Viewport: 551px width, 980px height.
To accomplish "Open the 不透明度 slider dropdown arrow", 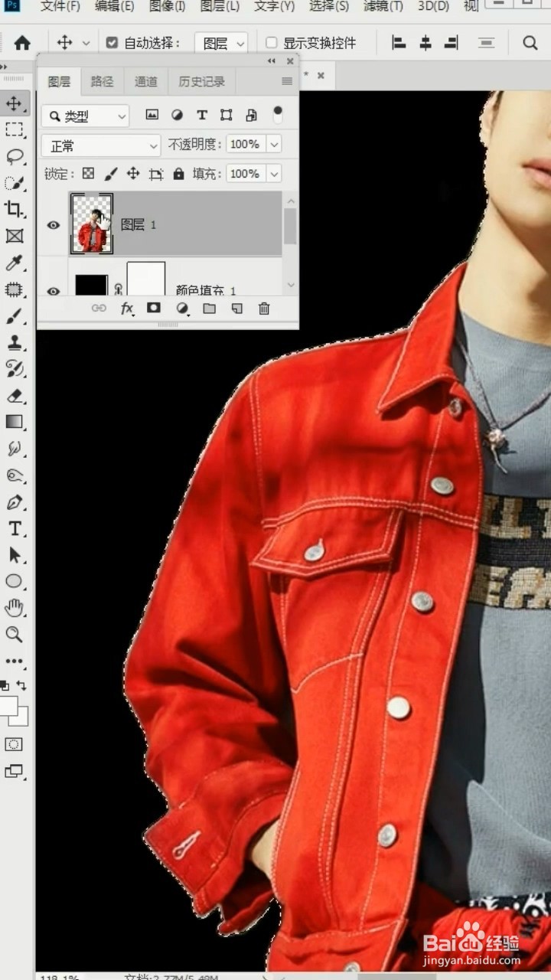I will [x=273, y=144].
